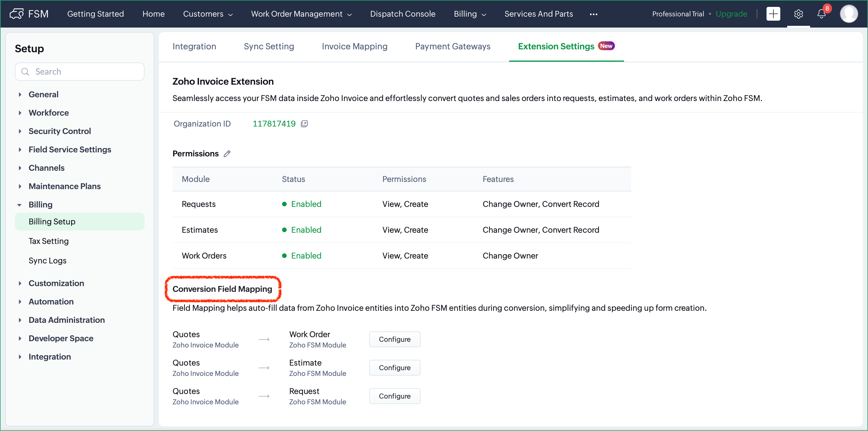Viewport: 868px width, 431px height.
Task: Open the quick create plus icon
Action: (773, 14)
